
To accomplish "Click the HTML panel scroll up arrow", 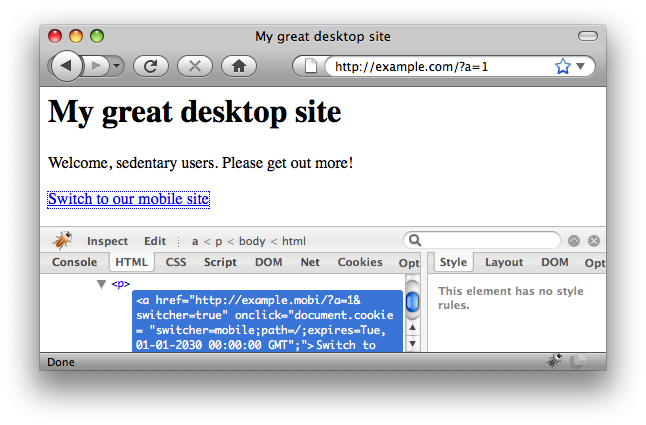I will 412,328.
